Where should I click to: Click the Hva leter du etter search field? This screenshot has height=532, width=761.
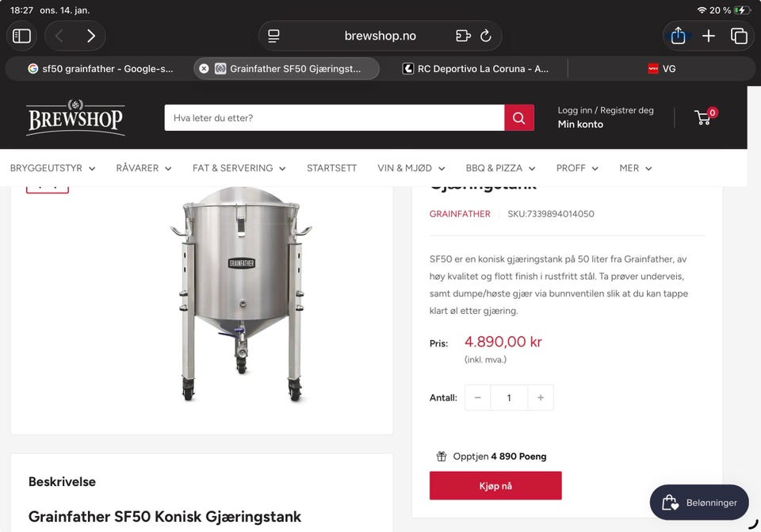click(x=333, y=118)
